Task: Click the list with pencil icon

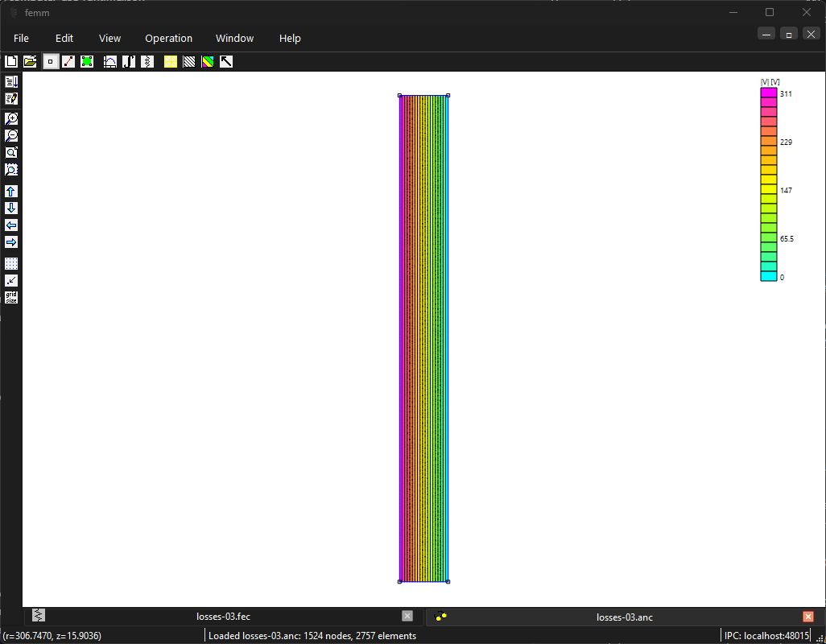Action: [11, 98]
